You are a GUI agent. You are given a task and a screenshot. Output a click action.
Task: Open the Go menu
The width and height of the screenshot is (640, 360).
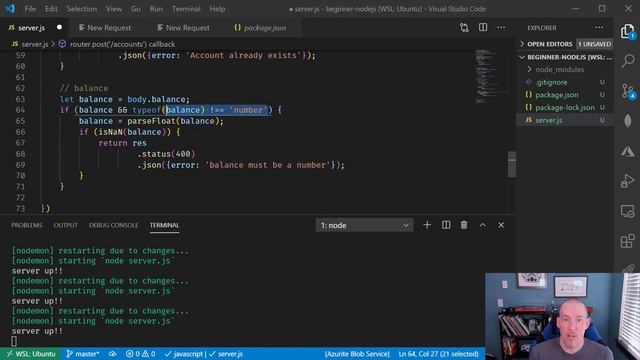(x=136, y=9)
